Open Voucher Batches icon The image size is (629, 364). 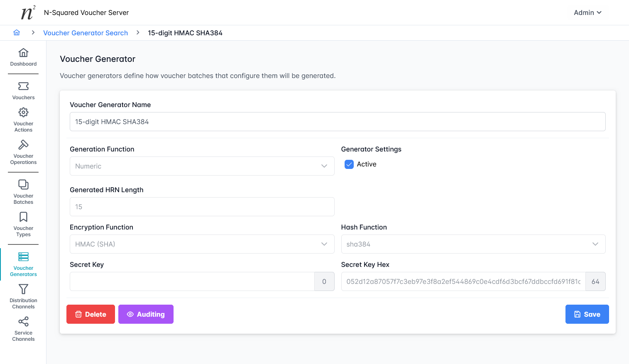click(x=24, y=185)
